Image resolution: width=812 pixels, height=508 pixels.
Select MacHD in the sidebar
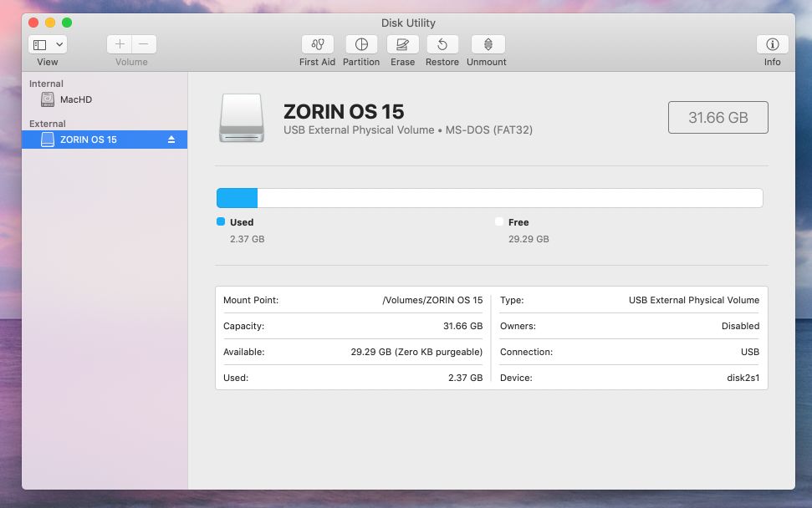pyautogui.click(x=75, y=99)
